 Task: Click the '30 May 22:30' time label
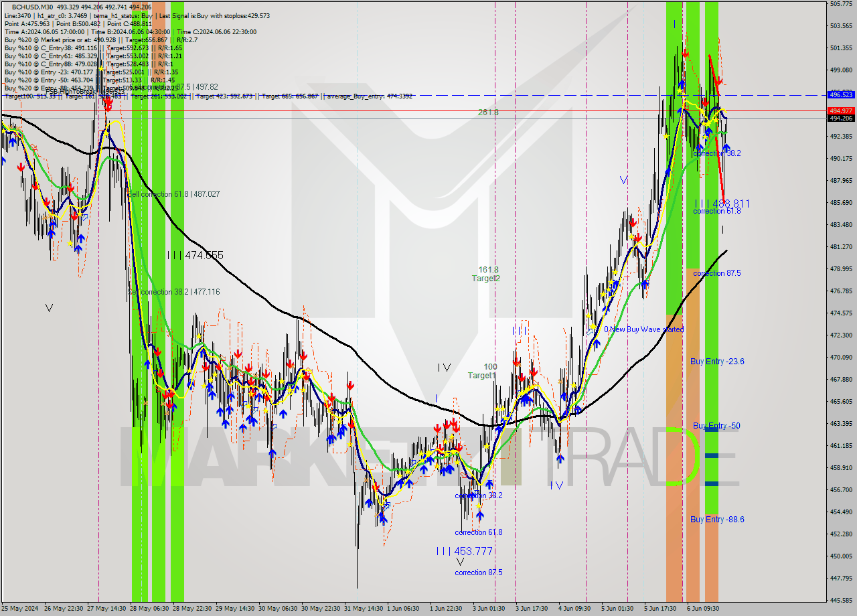click(321, 609)
